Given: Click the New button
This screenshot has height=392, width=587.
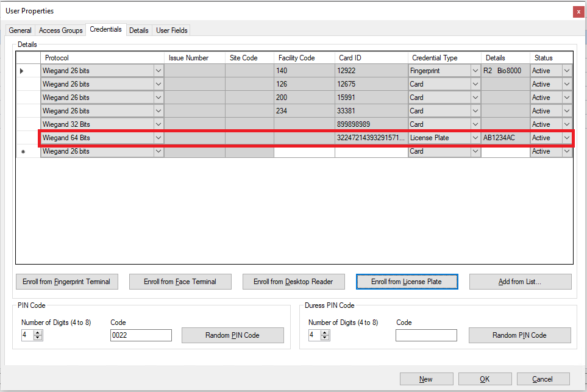Looking at the screenshot, I should click(427, 379).
